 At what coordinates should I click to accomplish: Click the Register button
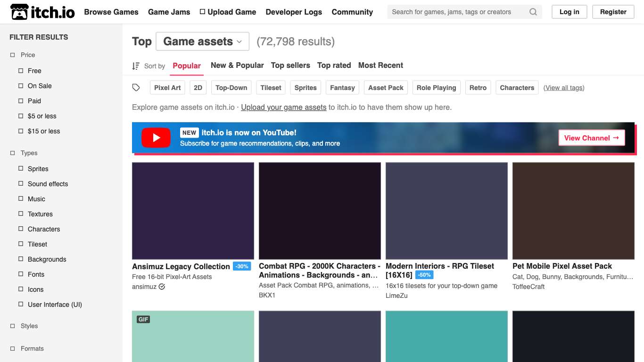(613, 12)
